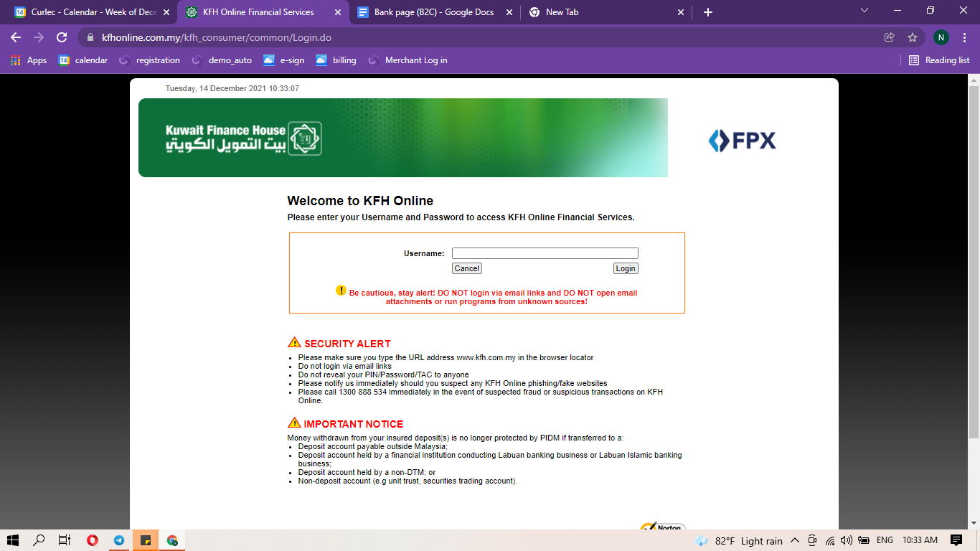This screenshot has width=980, height=551.
Task: Click the yellow exclamation caution icon
Action: 341,291
